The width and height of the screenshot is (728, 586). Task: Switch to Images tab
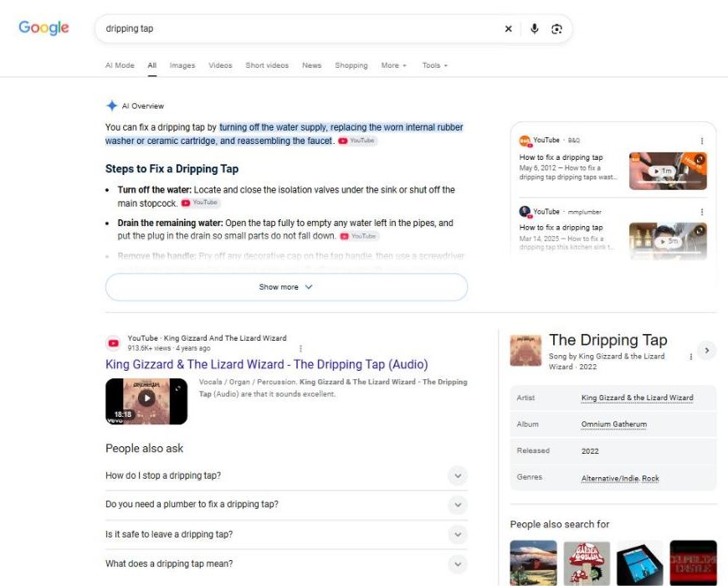[x=182, y=65]
